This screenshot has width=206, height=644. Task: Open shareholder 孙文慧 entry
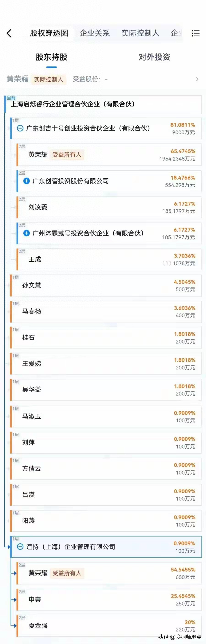32,286
